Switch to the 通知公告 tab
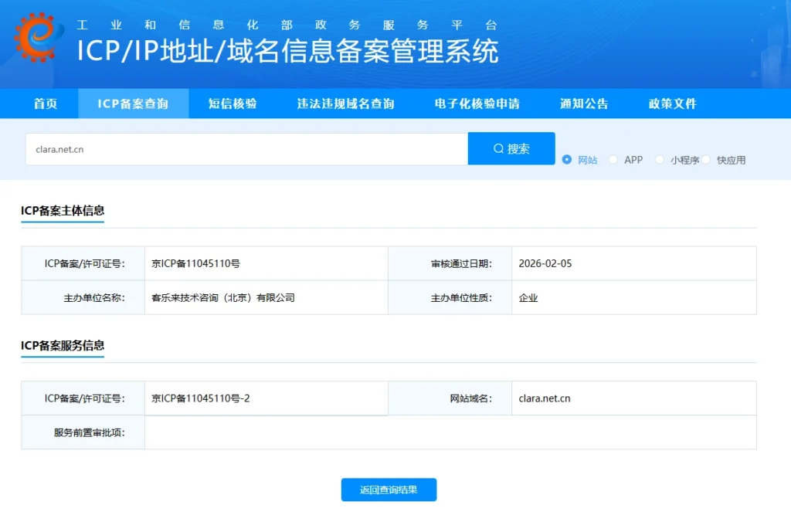Image resolution: width=791 pixels, height=532 pixels. (x=583, y=103)
